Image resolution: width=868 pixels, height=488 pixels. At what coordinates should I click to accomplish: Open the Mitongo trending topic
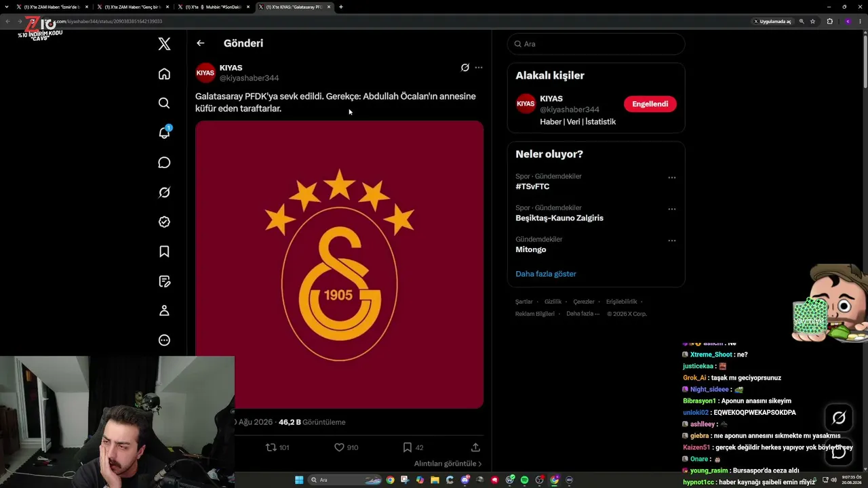pyautogui.click(x=531, y=249)
